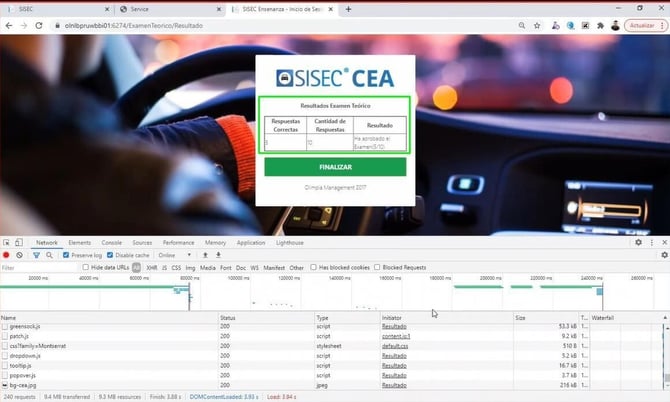Open zoom search icon in address bar
The image size is (670, 402).
(x=522, y=26)
